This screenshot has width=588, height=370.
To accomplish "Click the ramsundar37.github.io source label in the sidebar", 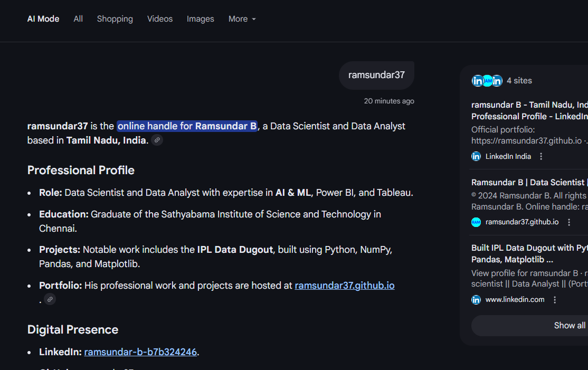I will tap(522, 222).
